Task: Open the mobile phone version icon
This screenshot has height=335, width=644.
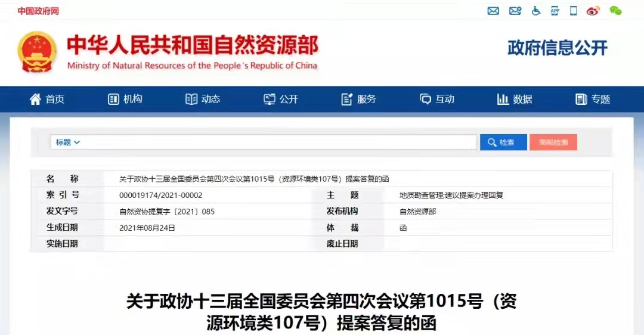Action: 574,11
